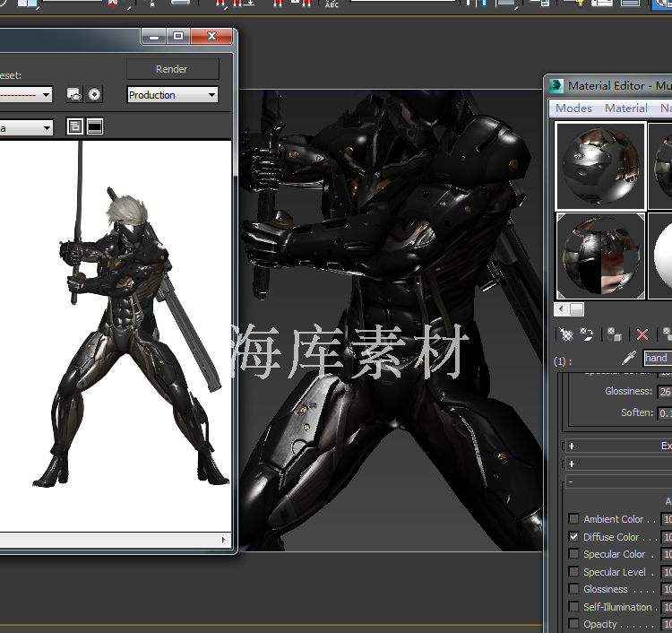Minimize the render window
672x633 pixels.
[x=154, y=37]
